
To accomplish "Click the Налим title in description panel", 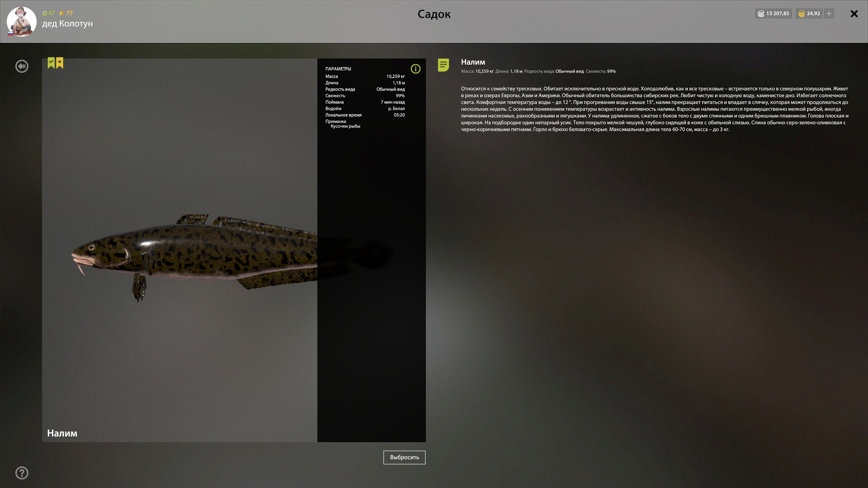I will pyautogui.click(x=473, y=62).
